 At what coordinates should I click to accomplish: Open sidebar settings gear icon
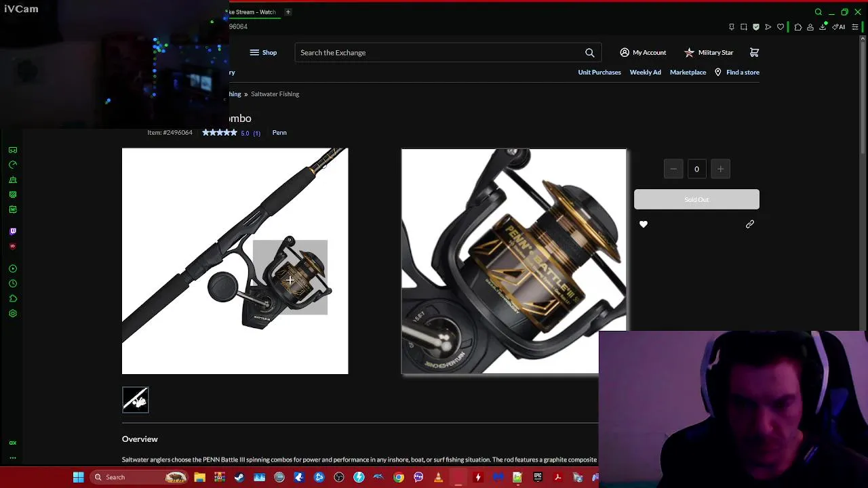(x=13, y=314)
